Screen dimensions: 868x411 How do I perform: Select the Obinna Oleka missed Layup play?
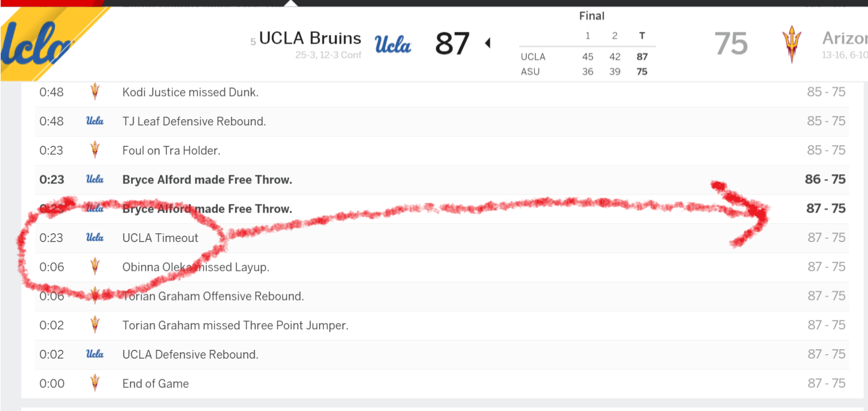195,267
